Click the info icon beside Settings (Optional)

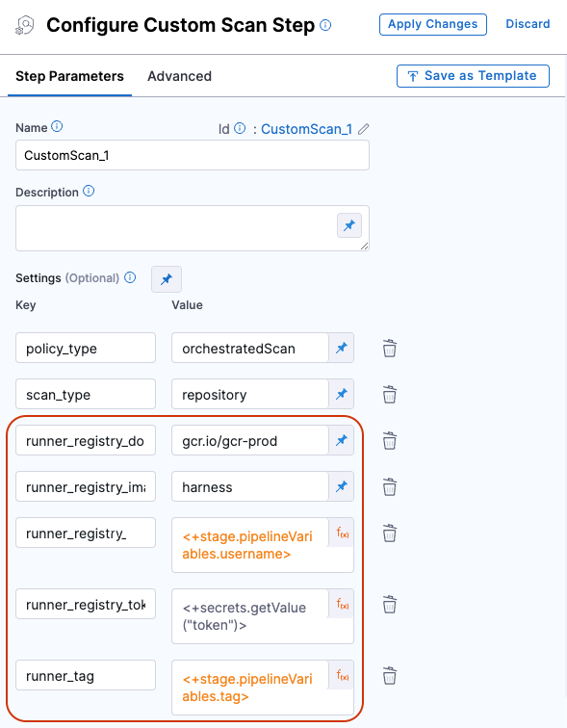pos(130,277)
